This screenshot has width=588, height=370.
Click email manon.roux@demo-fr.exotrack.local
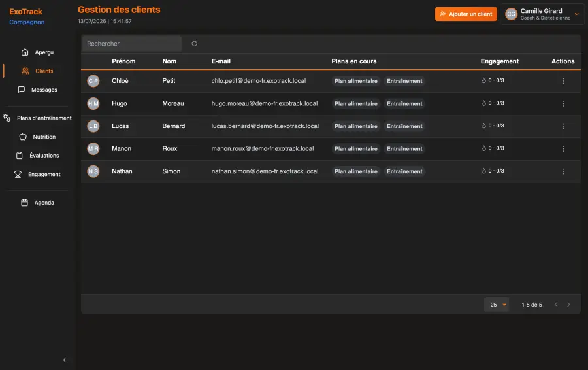[263, 148]
